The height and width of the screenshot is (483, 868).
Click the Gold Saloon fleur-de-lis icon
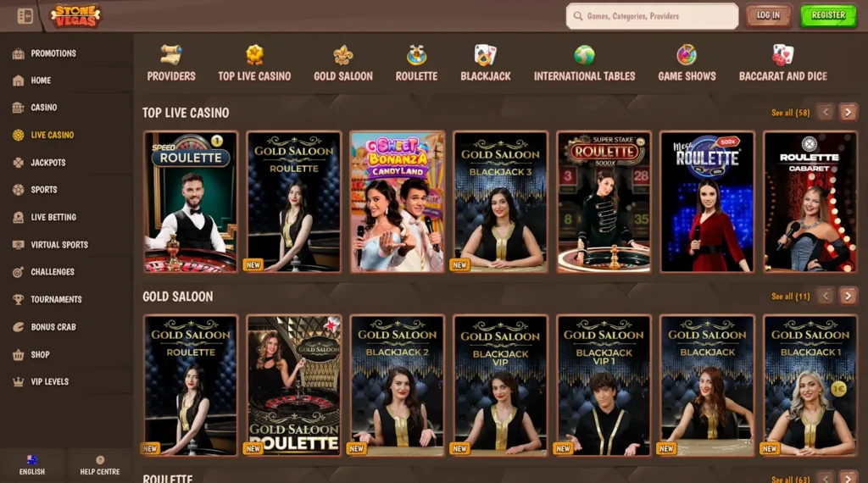pyautogui.click(x=343, y=55)
